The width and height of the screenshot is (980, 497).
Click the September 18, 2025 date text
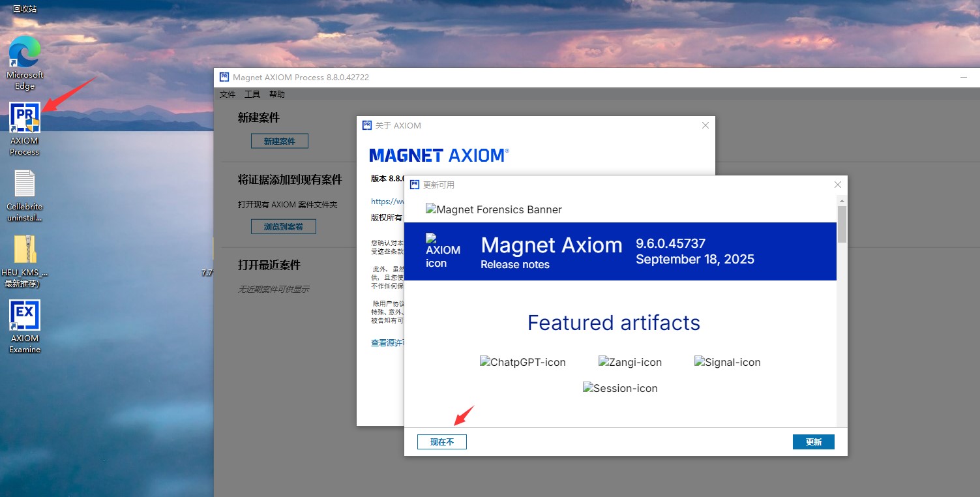[x=695, y=259]
